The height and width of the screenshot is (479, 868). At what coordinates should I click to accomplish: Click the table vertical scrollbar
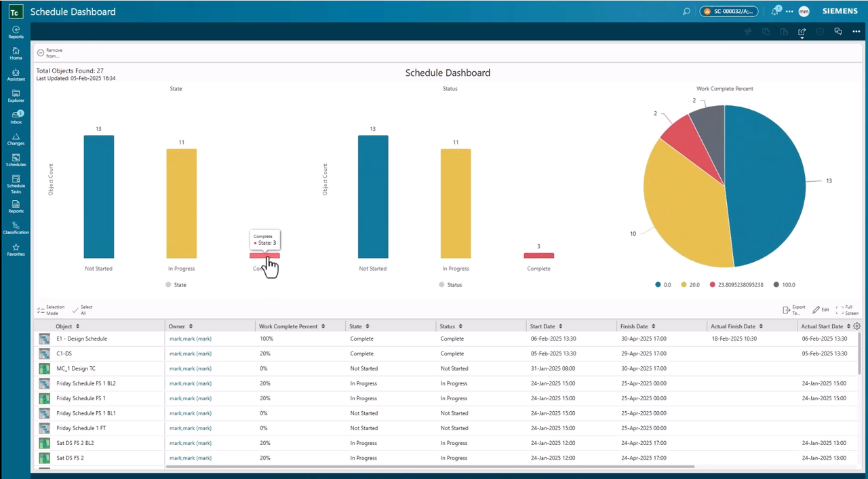pyautogui.click(x=860, y=353)
